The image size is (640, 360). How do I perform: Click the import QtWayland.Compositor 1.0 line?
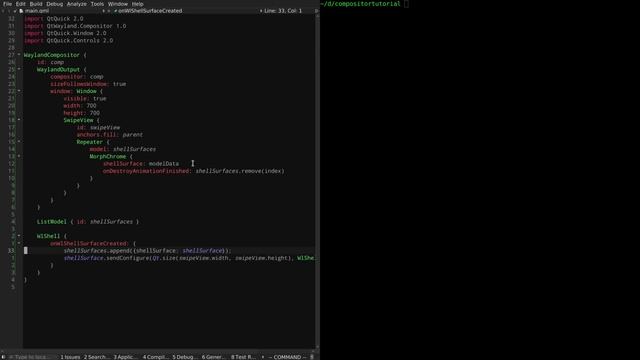(x=75, y=26)
